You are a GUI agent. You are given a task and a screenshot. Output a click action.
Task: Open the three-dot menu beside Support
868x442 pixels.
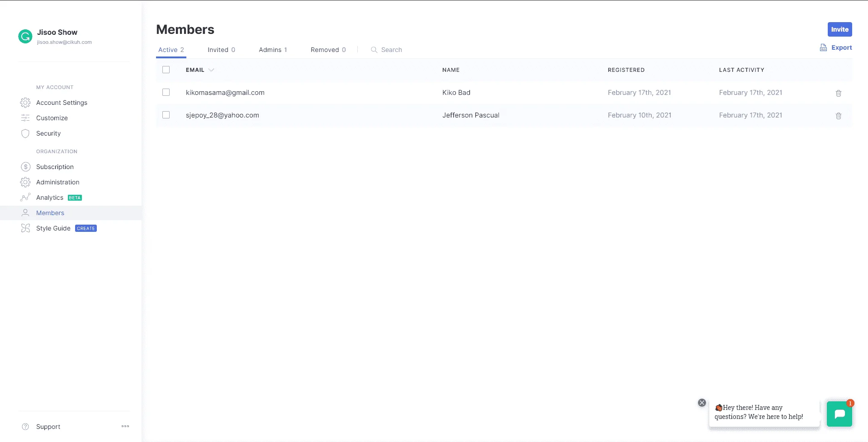(x=125, y=426)
